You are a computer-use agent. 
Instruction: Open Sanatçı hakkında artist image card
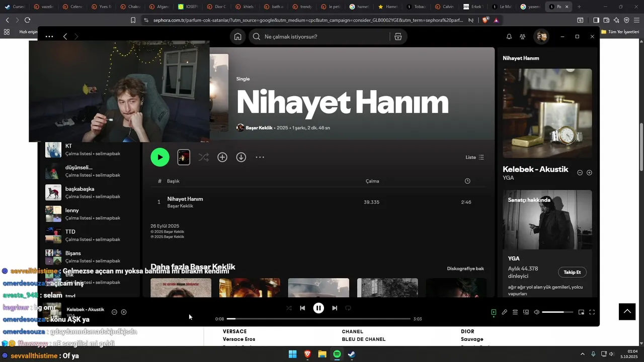(547, 220)
